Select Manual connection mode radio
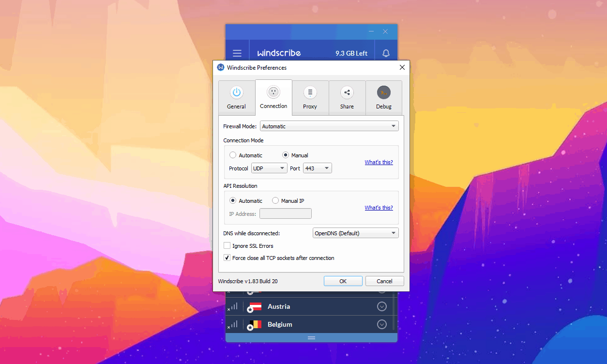Screen dimensions: 607x364 click(x=286, y=155)
